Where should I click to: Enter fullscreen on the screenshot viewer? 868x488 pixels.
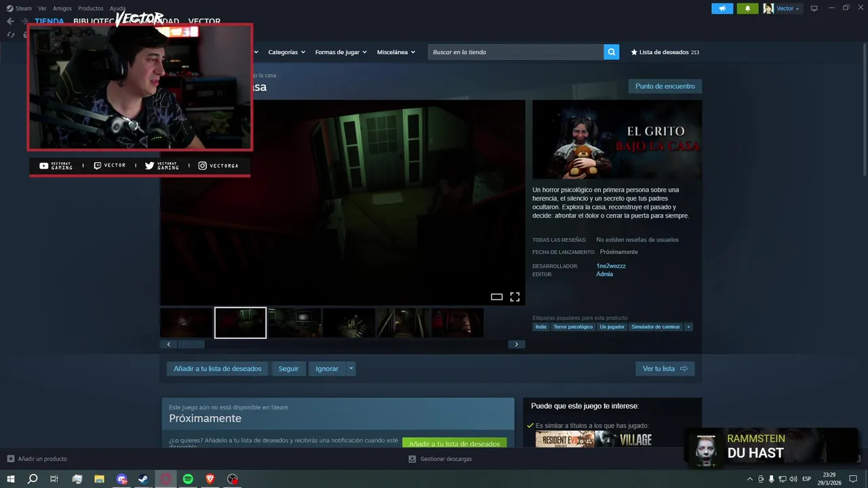pos(515,297)
